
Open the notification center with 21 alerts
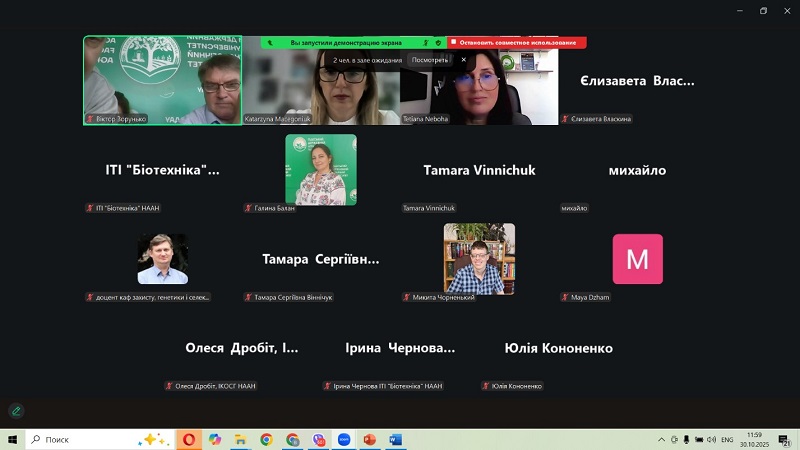point(785,440)
